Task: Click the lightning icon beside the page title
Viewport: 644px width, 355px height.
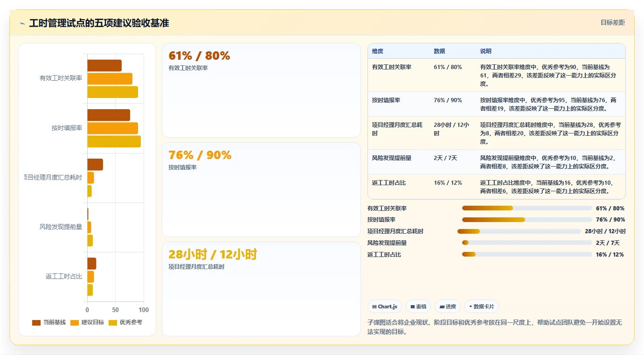Action: point(22,23)
